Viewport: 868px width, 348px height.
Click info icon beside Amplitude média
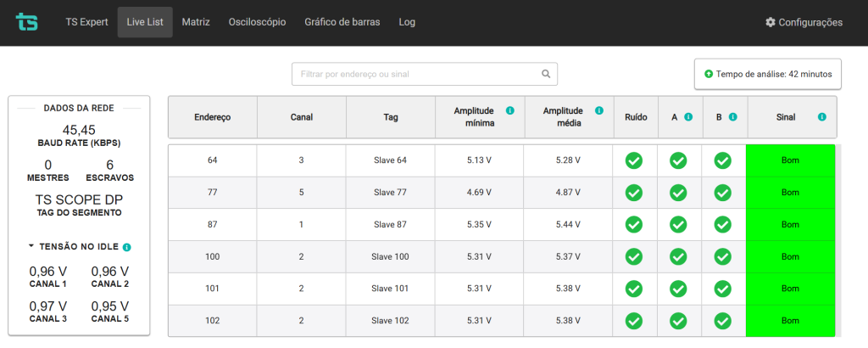(x=599, y=110)
